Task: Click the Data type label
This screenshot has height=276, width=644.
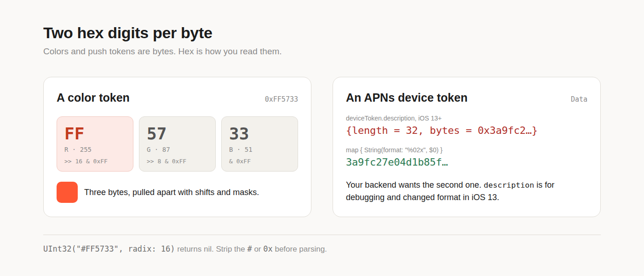Action: click(579, 99)
